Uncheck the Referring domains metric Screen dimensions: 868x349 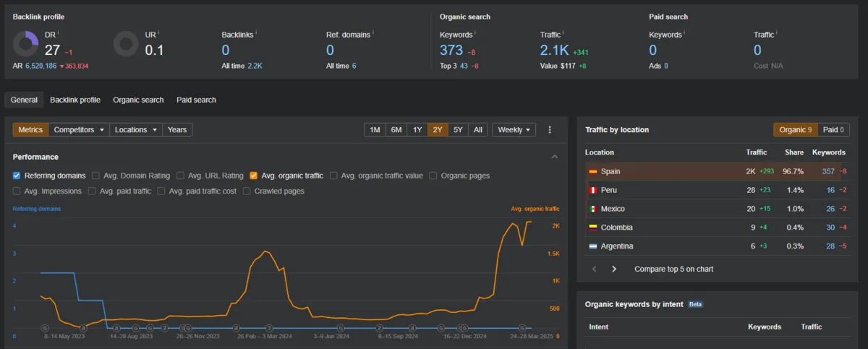pyautogui.click(x=17, y=176)
